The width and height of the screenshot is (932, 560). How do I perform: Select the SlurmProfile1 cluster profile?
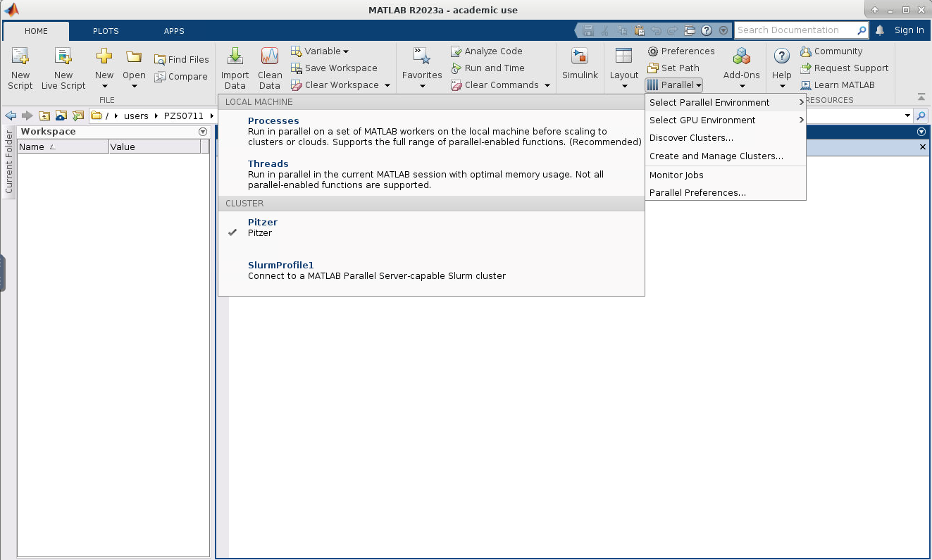pos(280,266)
